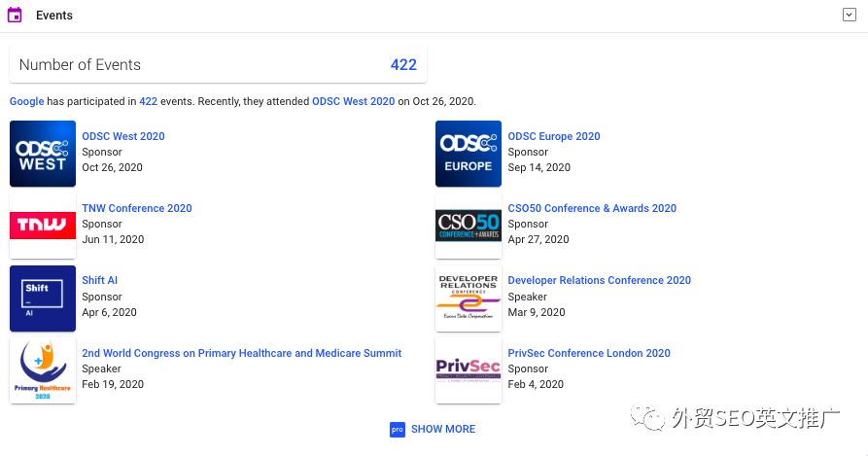The image size is (868, 456).
Task: Open the Shift AI event link
Action: point(100,280)
